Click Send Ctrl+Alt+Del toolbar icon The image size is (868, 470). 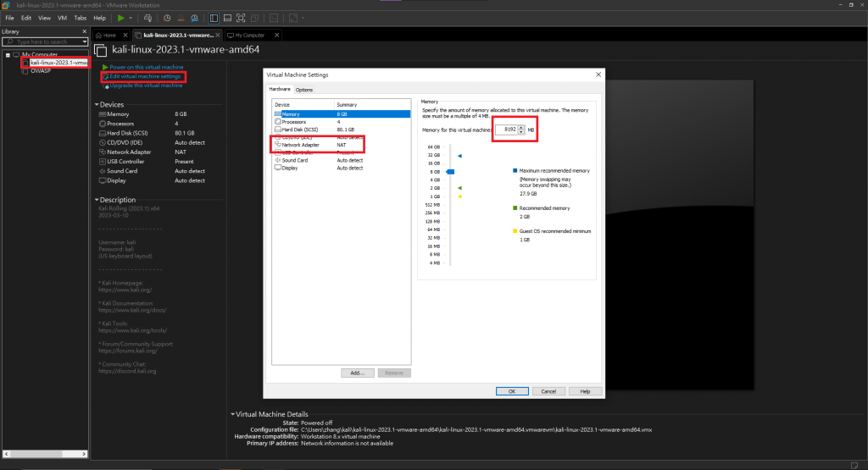click(147, 19)
